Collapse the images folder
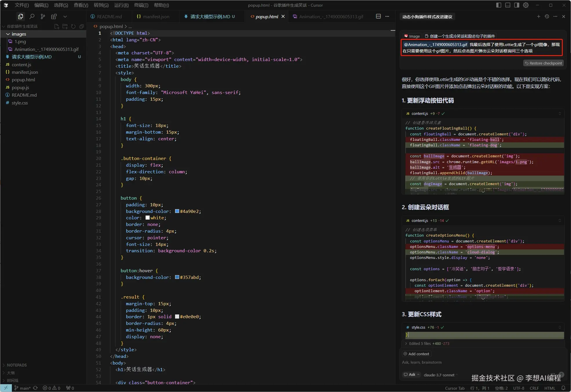This screenshot has height=392, width=571. coord(8,34)
